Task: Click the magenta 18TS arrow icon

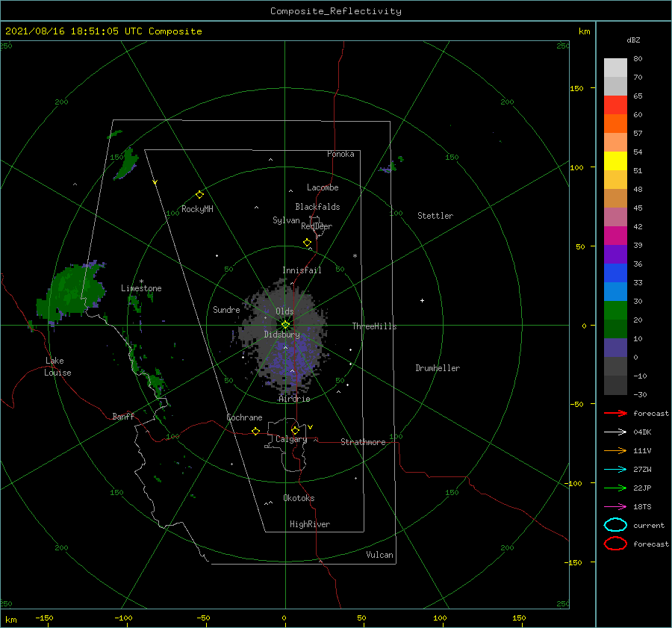Action: click(615, 507)
